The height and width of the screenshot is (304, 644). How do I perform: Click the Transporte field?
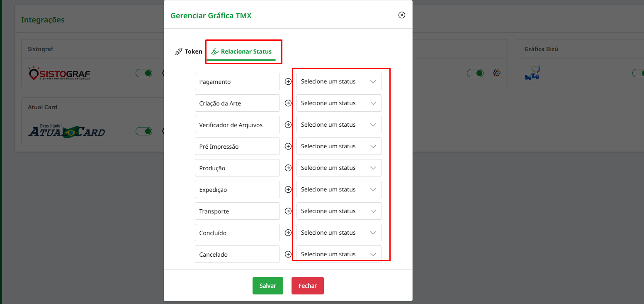(237, 211)
